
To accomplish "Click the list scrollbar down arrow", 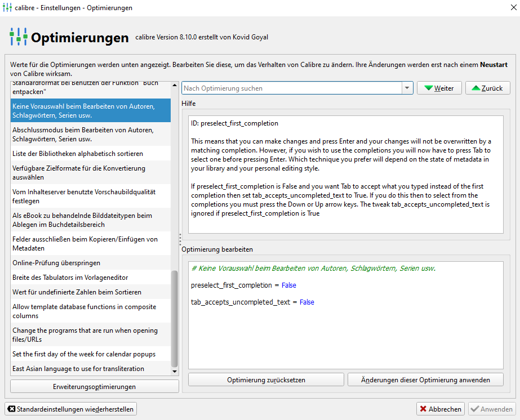I will [175, 372].
